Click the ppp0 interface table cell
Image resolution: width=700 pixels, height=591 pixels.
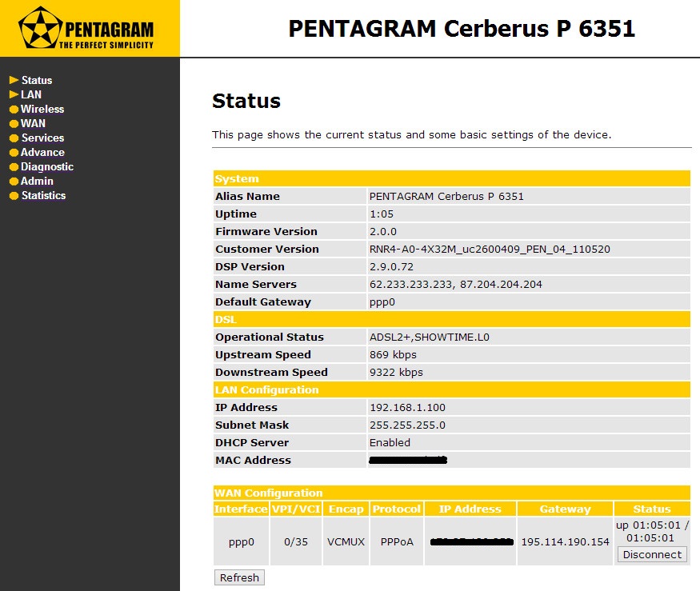click(241, 541)
